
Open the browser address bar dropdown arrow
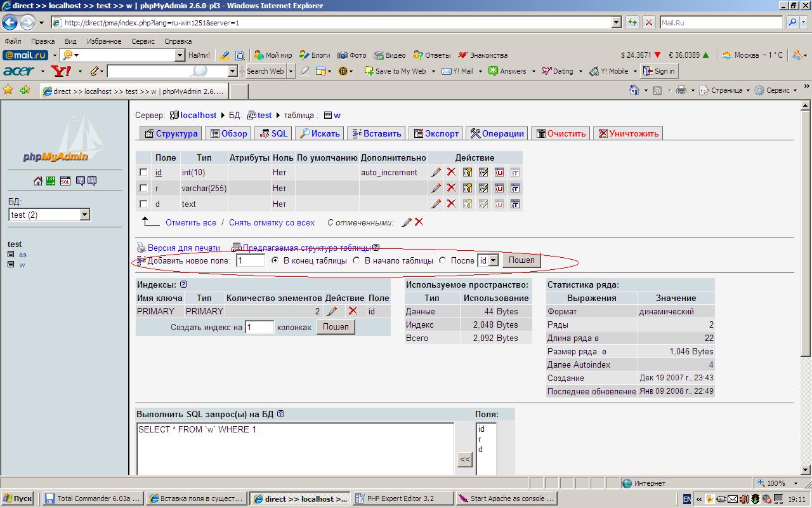(x=616, y=22)
